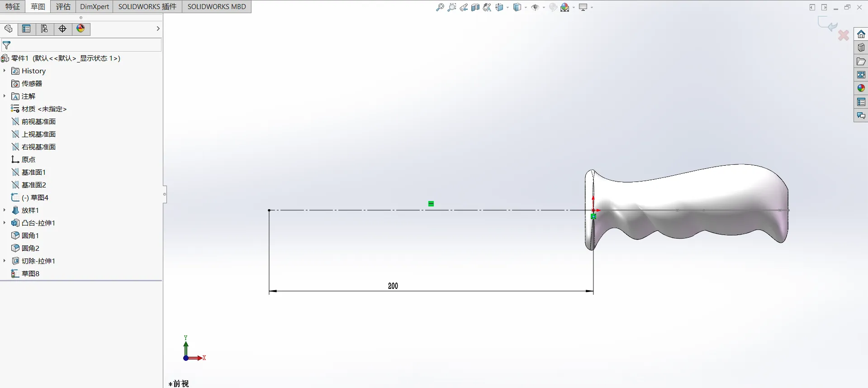Open the DisplayManager color ball tab
This screenshot has width=868, height=388.
click(x=81, y=29)
